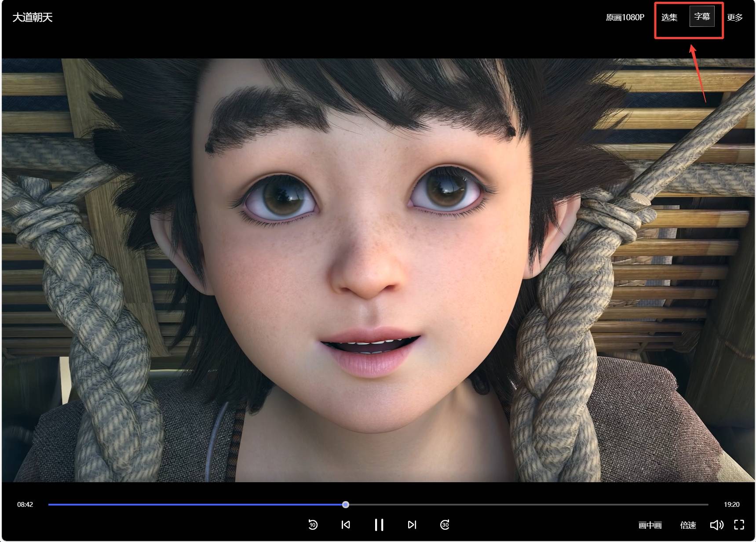Enable 画中画 picture-in-picture
756x542 pixels.
650,525
